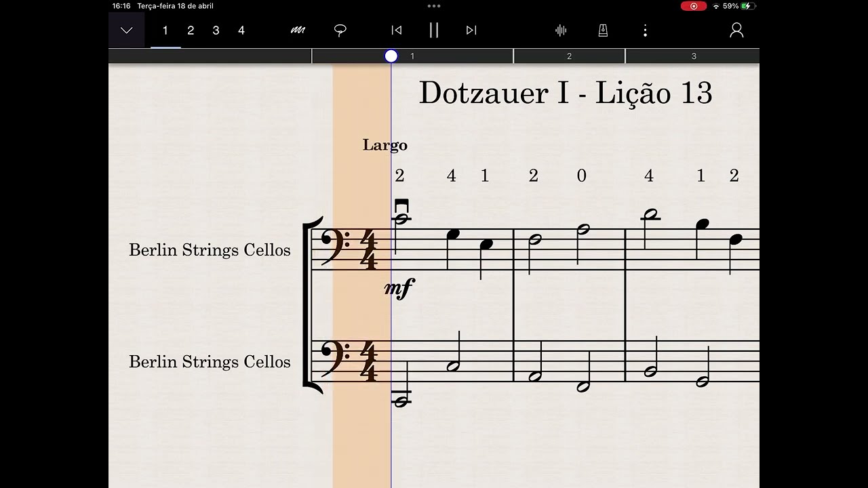Tap the screen recording indicator in status bar

tap(694, 6)
